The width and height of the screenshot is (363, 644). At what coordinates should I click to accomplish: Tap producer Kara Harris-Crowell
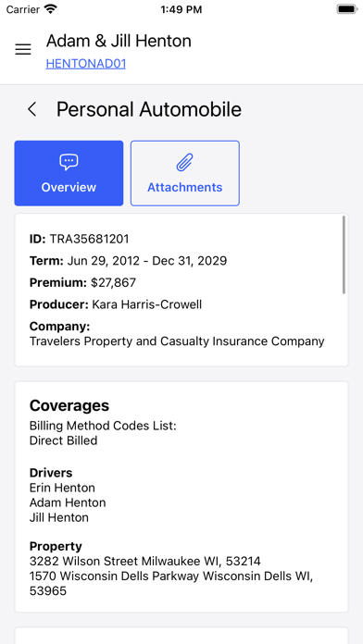146,304
